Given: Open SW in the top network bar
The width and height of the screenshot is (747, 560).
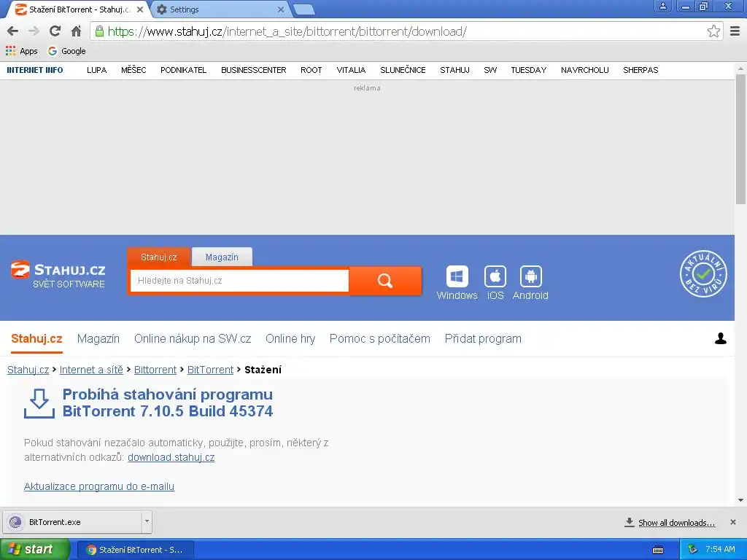Looking at the screenshot, I should [490, 70].
